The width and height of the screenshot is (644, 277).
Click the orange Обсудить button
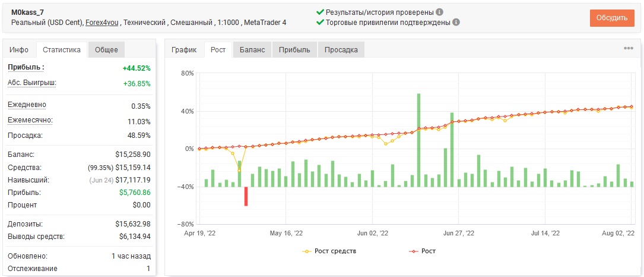[x=612, y=18]
